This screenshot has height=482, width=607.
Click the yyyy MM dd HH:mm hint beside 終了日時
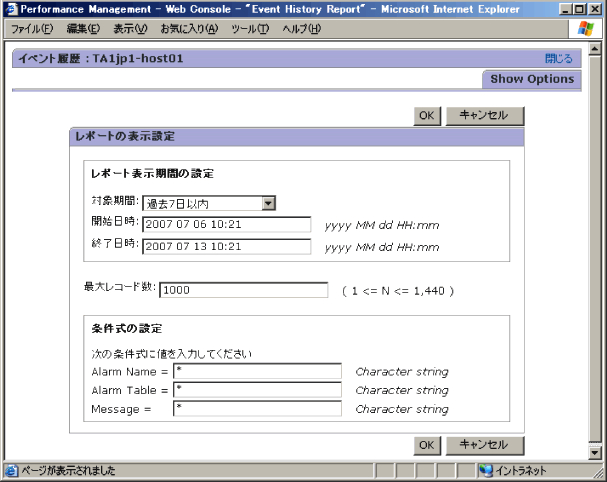pos(382,247)
